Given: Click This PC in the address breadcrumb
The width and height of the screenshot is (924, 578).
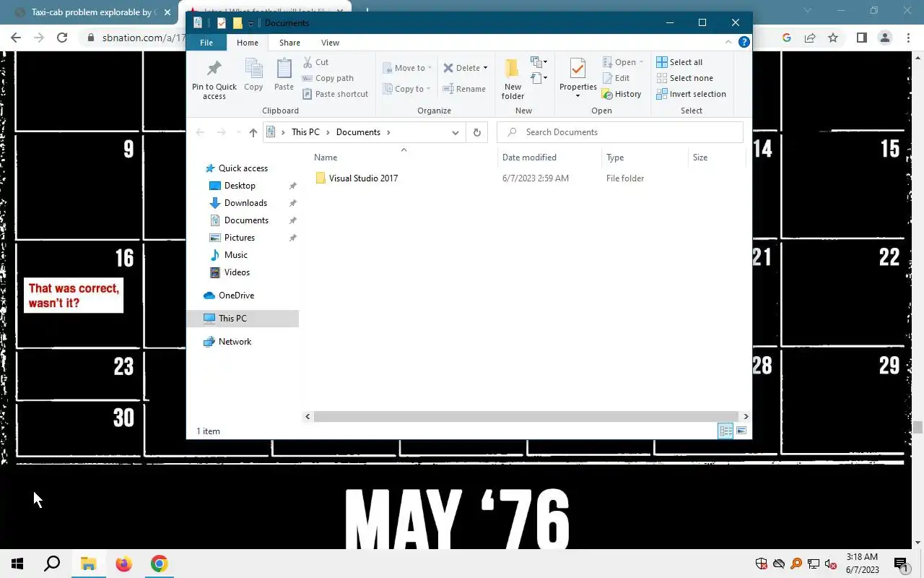Looking at the screenshot, I should (305, 132).
